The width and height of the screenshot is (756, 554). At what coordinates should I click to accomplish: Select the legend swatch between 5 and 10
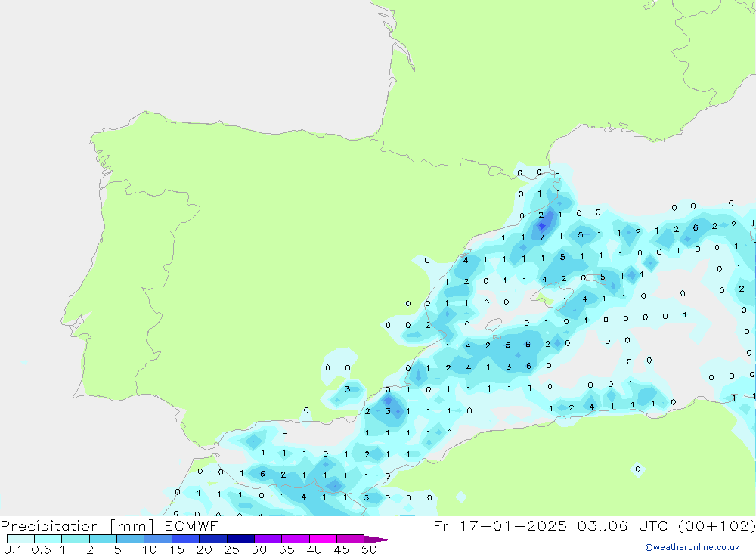tap(131, 539)
